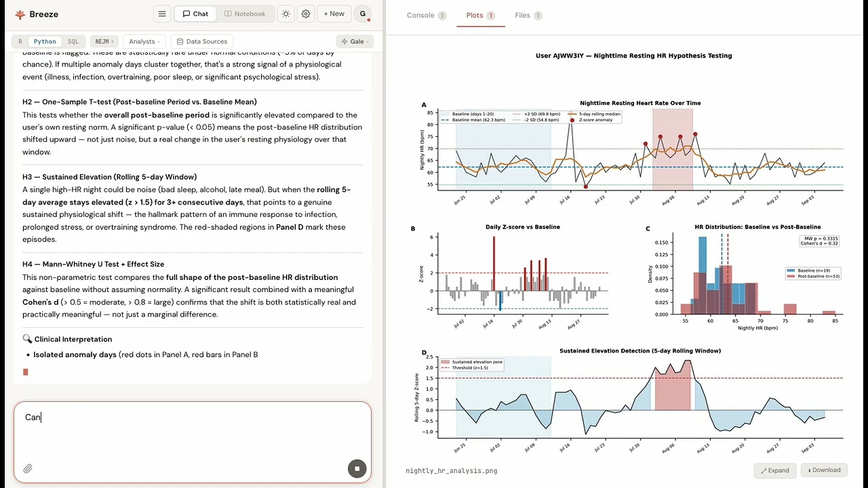Toggle light theme mode
Screen dimensions: 868x488
(285, 14)
